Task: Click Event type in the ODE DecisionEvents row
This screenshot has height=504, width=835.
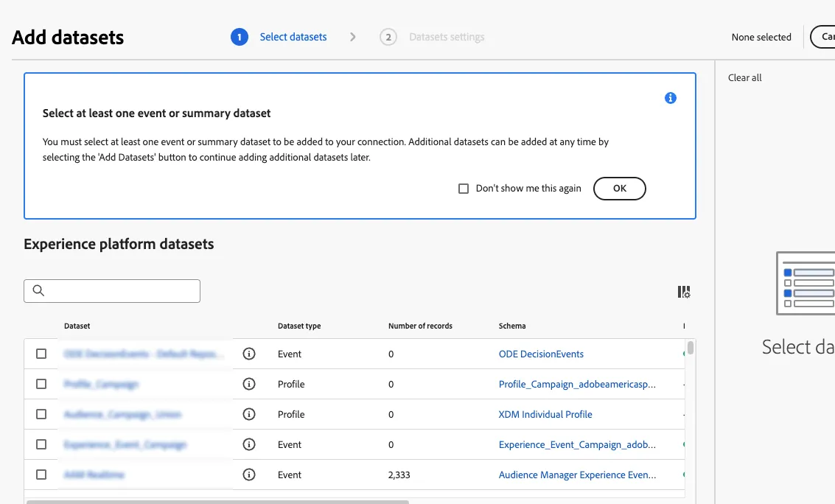Action: tap(290, 354)
